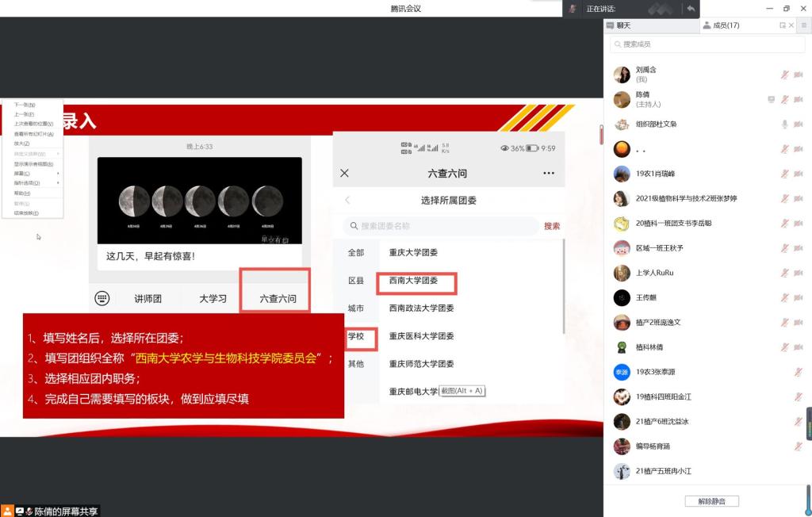The image size is (812, 517).
Task: Choose 结束放映(E) from the context menu
Action: click(x=26, y=213)
